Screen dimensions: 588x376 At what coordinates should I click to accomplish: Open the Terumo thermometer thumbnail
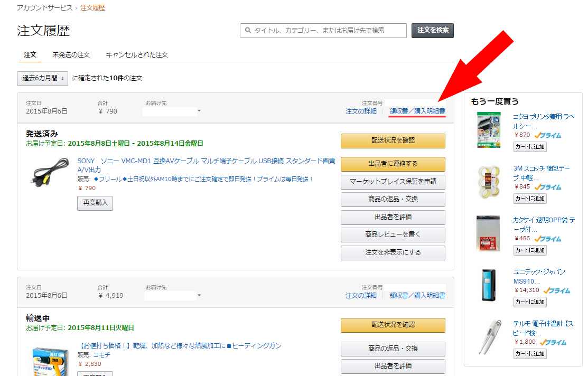click(490, 337)
